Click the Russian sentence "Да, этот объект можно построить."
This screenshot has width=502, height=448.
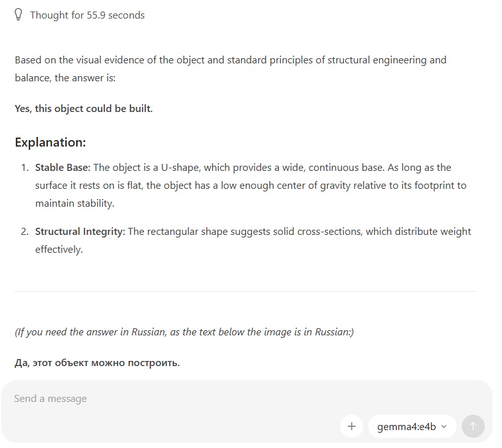click(97, 363)
